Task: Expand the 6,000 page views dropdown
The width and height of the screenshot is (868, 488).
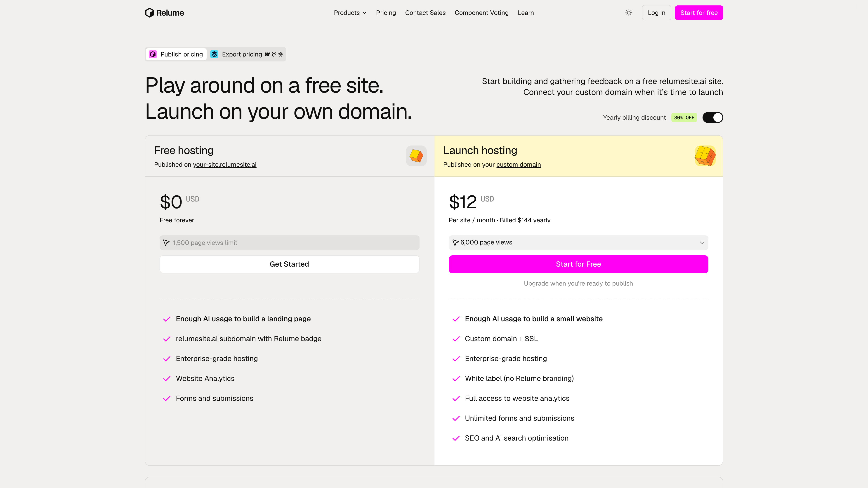Action: click(578, 242)
